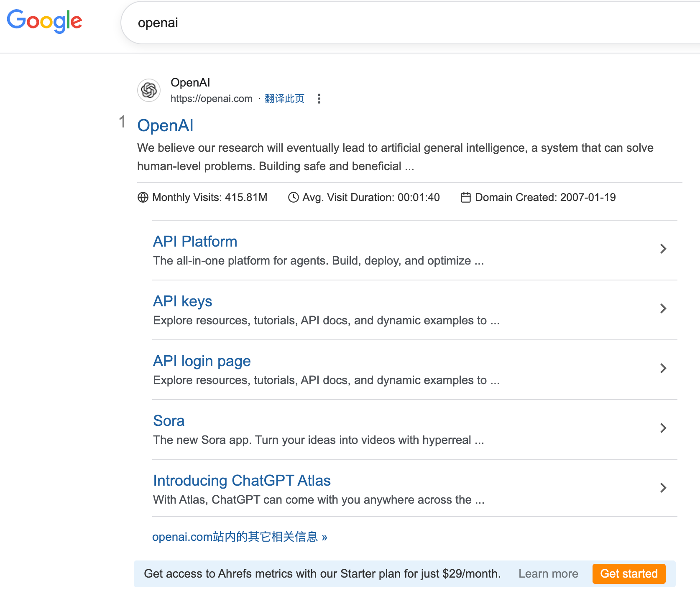This screenshot has height=596, width=700.
Task: Open the API Platform link
Action: click(x=195, y=242)
